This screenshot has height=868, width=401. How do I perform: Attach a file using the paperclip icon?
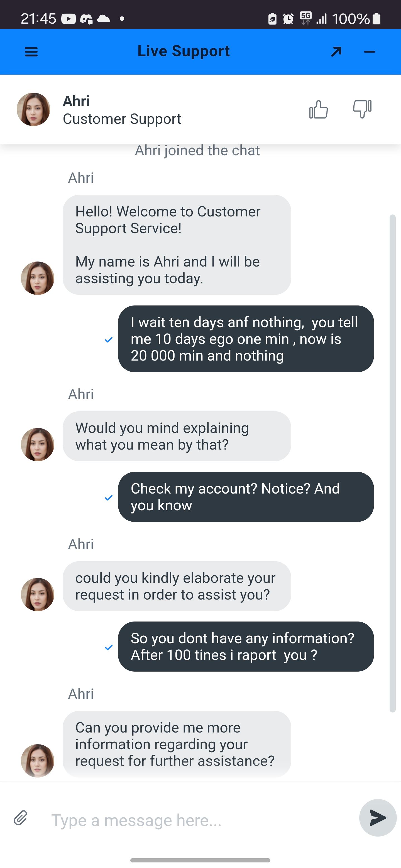pos(21,818)
